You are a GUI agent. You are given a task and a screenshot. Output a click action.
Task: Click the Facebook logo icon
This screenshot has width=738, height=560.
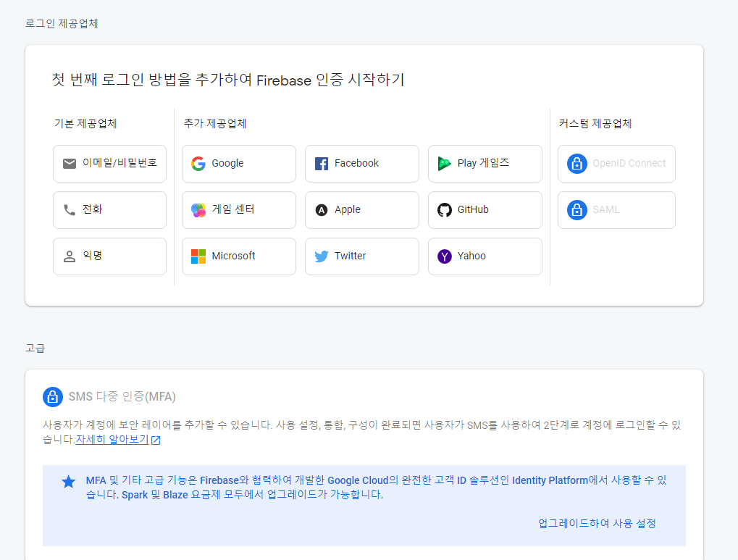click(322, 164)
